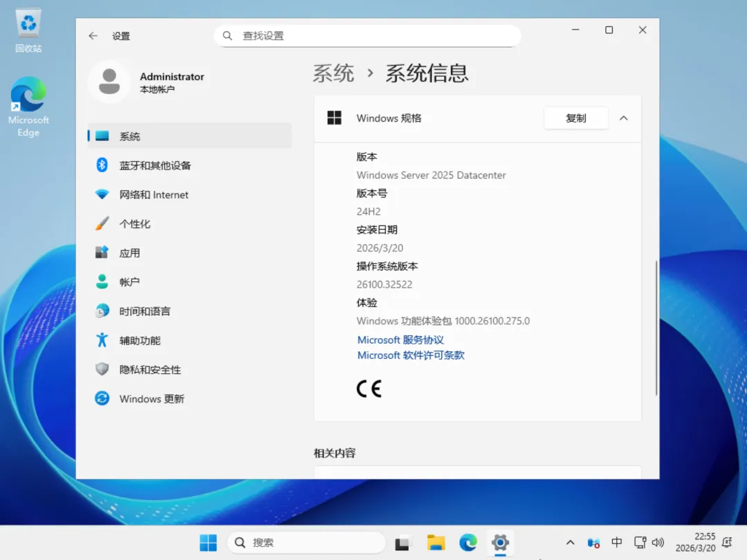Click the Settings gear on the taskbar
This screenshot has width=747, height=560.
(x=500, y=543)
